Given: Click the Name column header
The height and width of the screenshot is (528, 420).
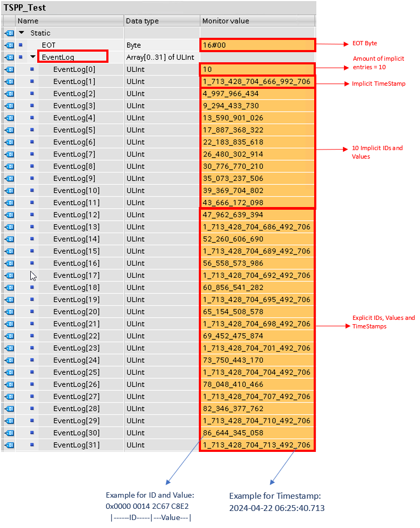Looking at the screenshot, I should [x=70, y=21].
